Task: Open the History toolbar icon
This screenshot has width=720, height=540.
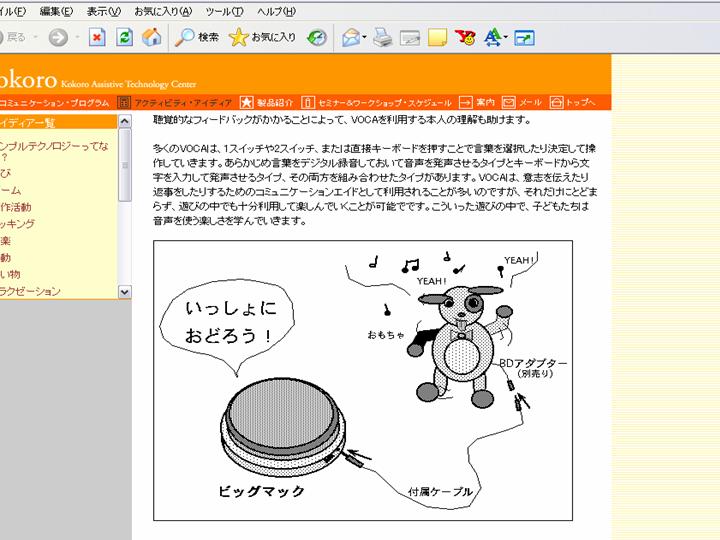Action: 317,38
